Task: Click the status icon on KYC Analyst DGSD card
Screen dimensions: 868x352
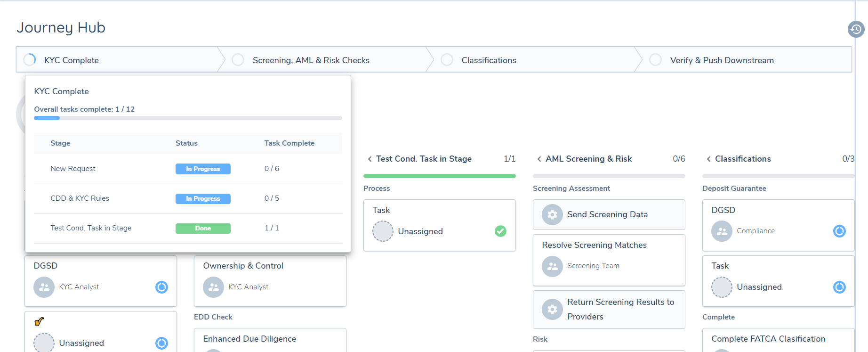Action: (161, 287)
